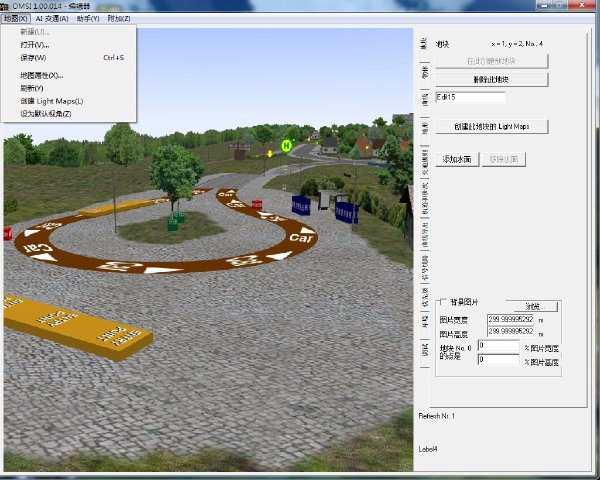This screenshot has width=600, height=480.
Task: Open the 助手(Y) menu
Action: [88, 18]
